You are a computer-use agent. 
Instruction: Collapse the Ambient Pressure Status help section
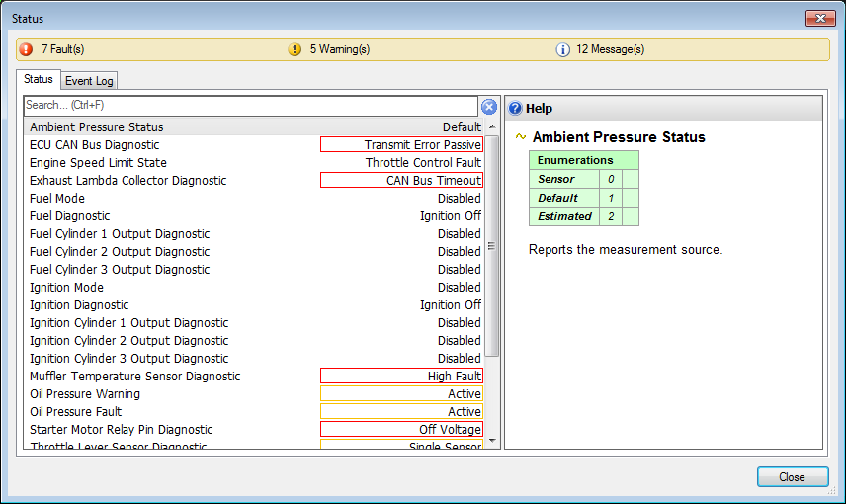521,137
